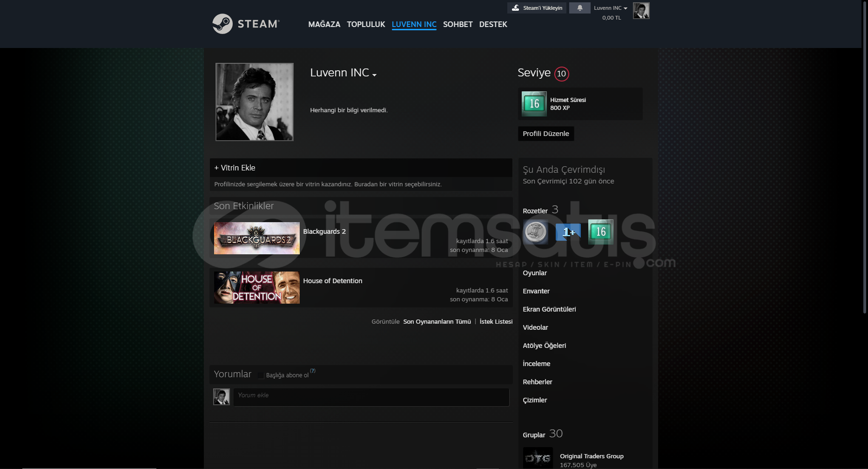Click the blue 1+ badge under Rozetler
Viewport: 868px width, 469px height.
pos(568,232)
